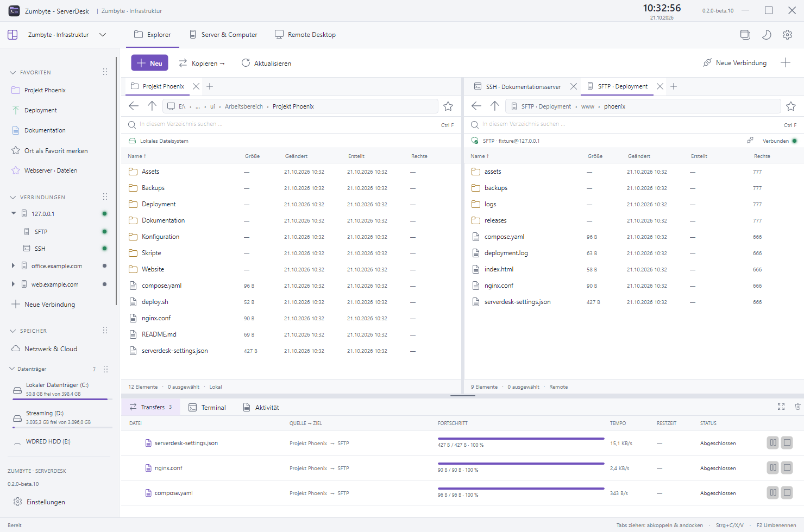Collapse FAVORITEN section

point(13,72)
